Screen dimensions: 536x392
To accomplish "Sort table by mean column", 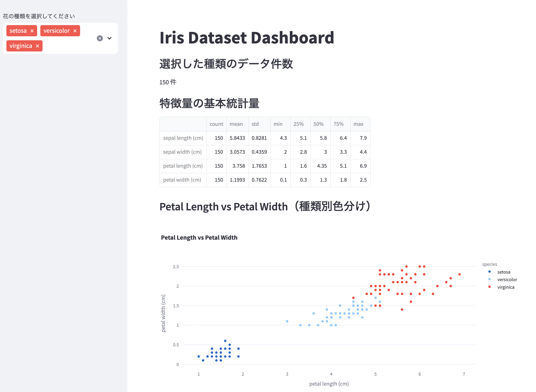I will pos(236,124).
